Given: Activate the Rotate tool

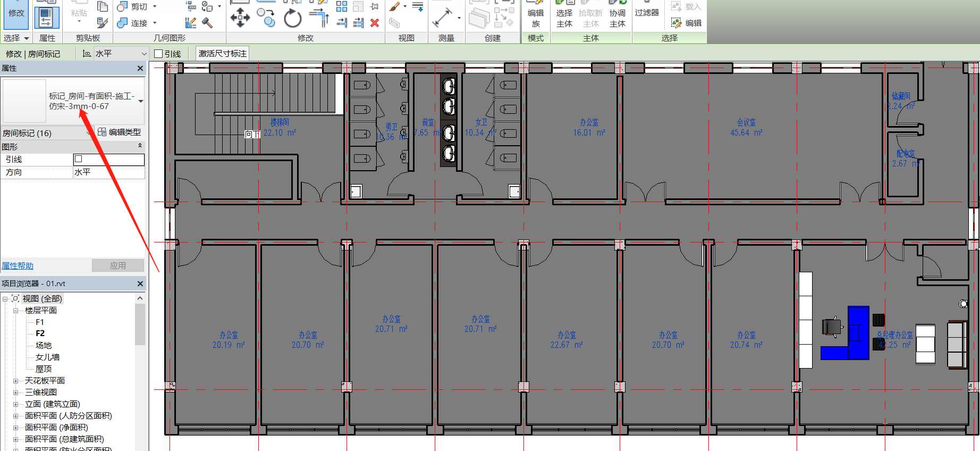Looking at the screenshot, I should click(292, 19).
